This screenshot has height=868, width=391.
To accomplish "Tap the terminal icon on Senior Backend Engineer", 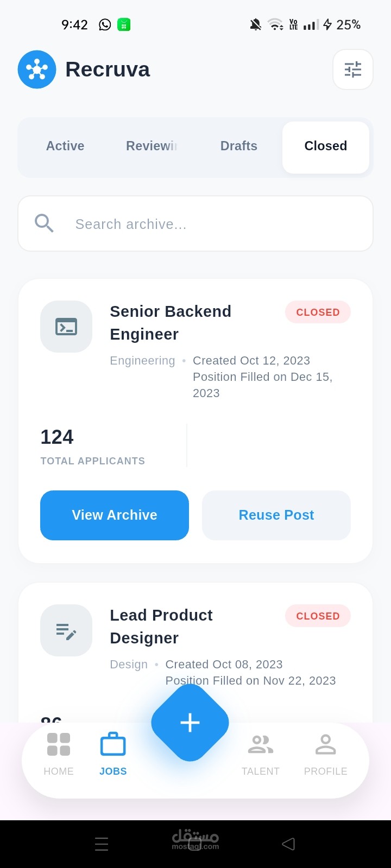I will point(66,327).
